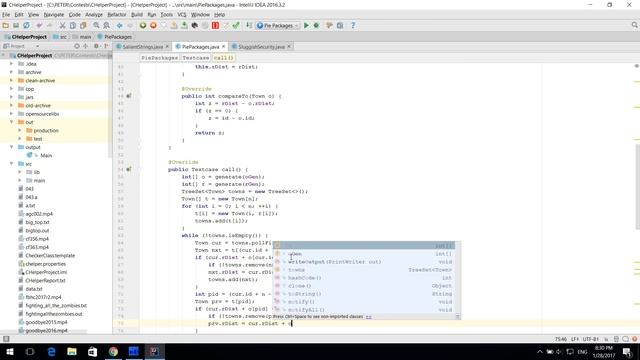Image resolution: width=640 pixels, height=360 pixels.
Task: Click the Paste toolbar icon
Action: coord(83,25)
